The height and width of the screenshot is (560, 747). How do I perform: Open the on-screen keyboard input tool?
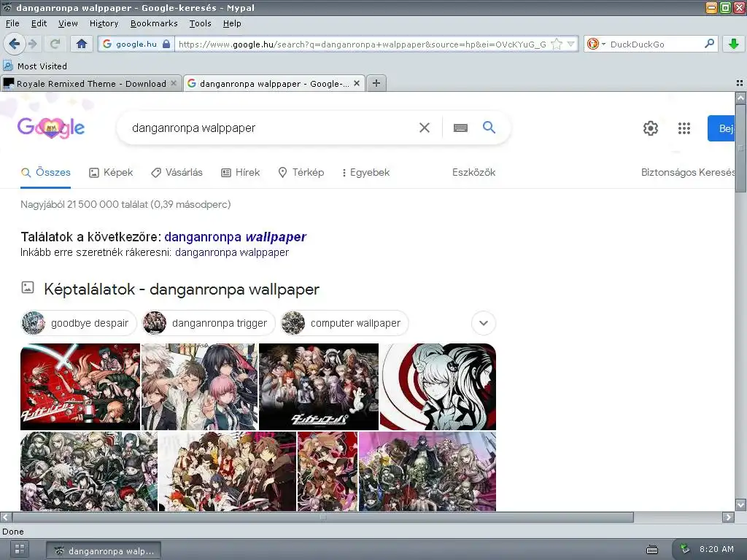460,128
